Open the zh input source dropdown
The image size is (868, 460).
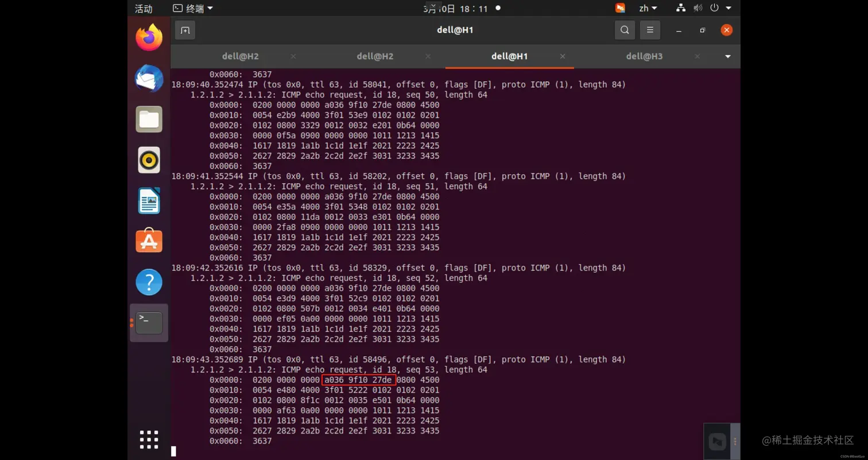tap(648, 8)
